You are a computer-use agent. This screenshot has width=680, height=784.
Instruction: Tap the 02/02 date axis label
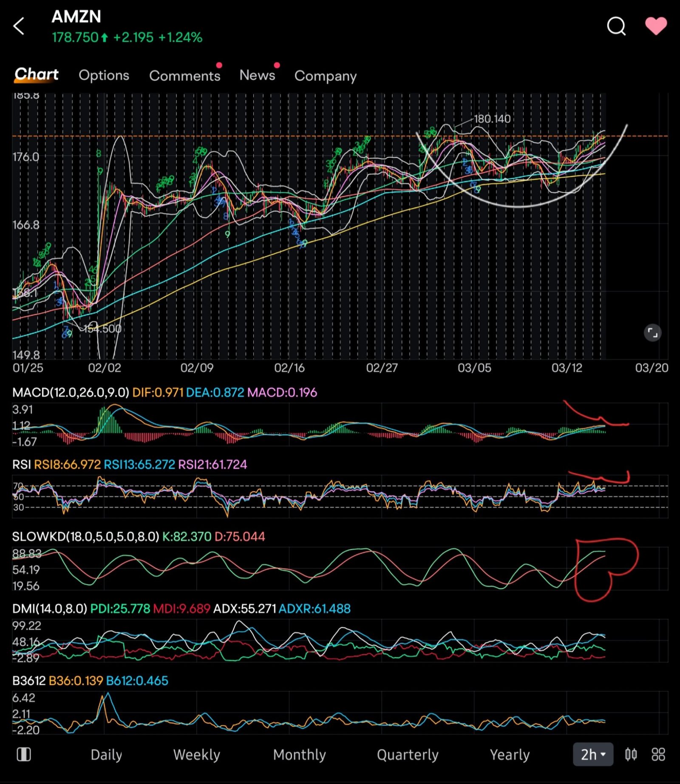click(105, 368)
